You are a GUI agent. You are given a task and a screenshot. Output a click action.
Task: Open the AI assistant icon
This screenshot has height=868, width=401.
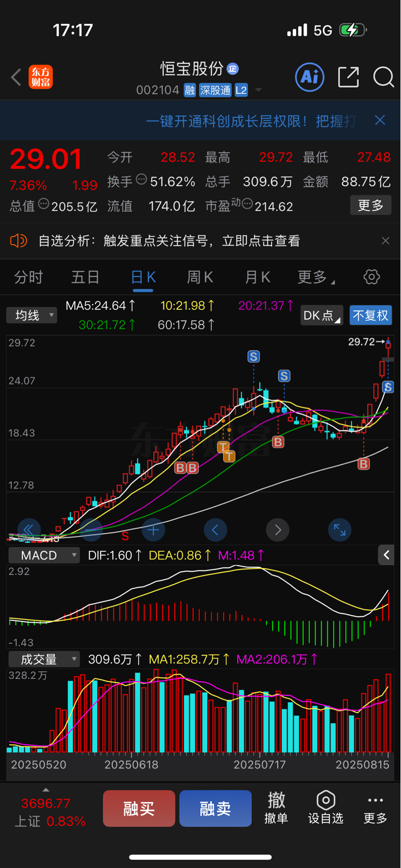[x=310, y=77]
